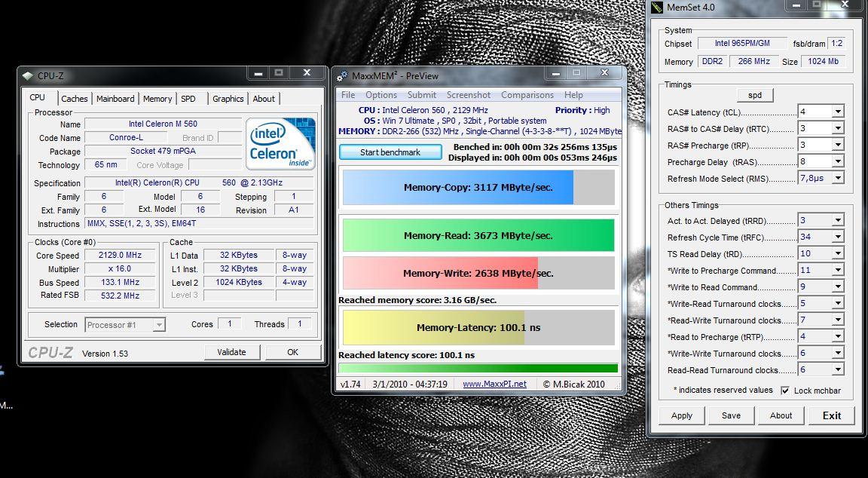
Task: Click the Bus Speed 133.1 MHz value
Action: point(120,283)
